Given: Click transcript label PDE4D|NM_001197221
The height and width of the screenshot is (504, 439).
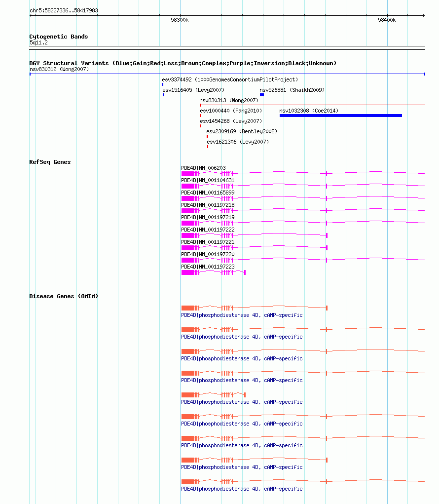Looking at the screenshot, I should pos(208,242).
